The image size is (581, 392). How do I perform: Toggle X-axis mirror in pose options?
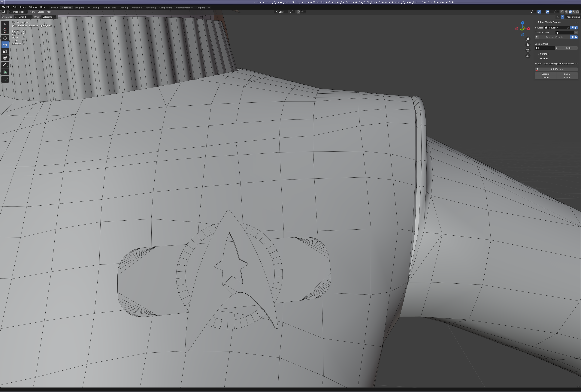[x=562, y=17]
